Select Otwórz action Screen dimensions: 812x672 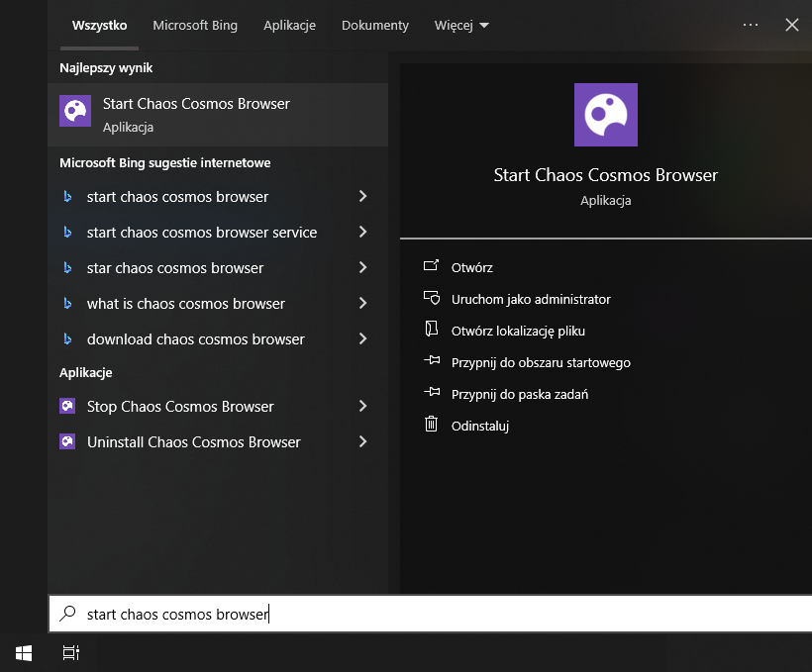coord(471,267)
